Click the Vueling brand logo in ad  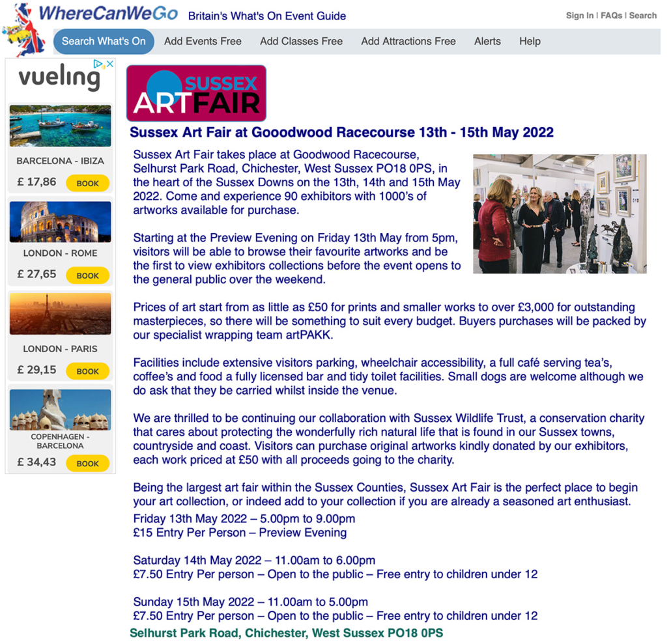pos(59,78)
